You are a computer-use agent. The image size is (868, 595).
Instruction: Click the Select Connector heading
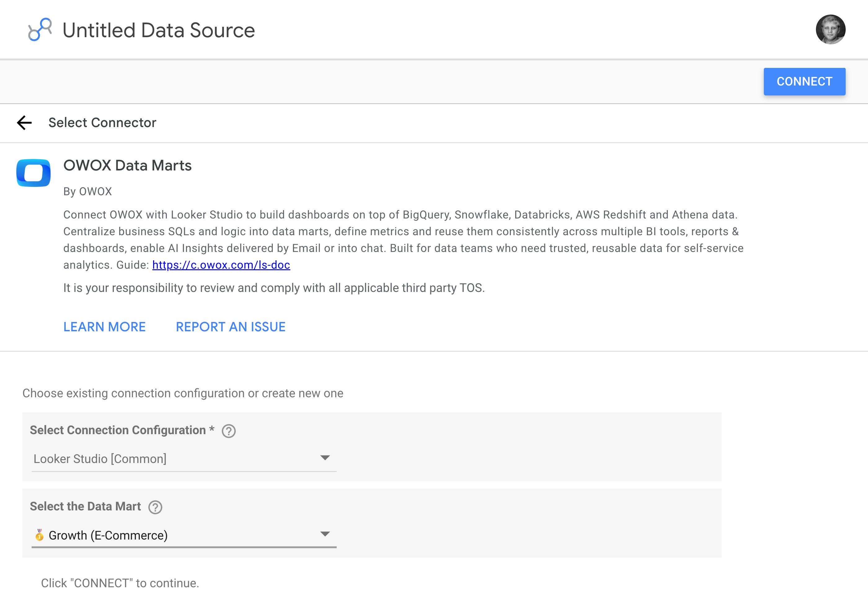[102, 122]
